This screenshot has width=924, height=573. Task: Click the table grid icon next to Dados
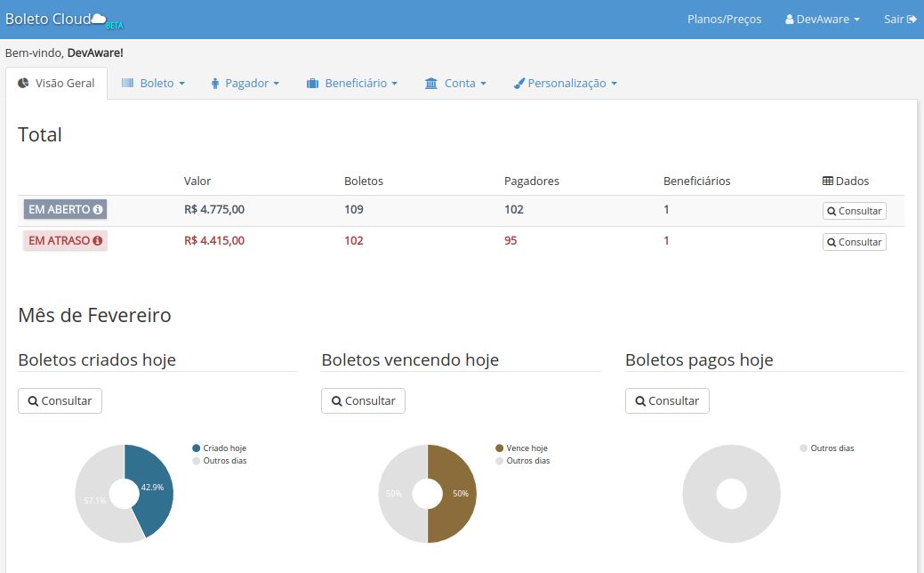[828, 181]
